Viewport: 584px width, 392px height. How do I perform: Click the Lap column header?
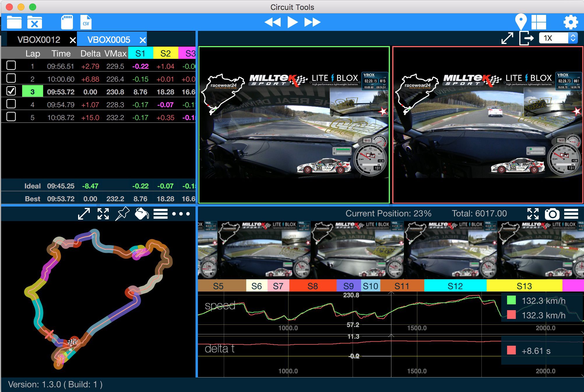click(33, 54)
